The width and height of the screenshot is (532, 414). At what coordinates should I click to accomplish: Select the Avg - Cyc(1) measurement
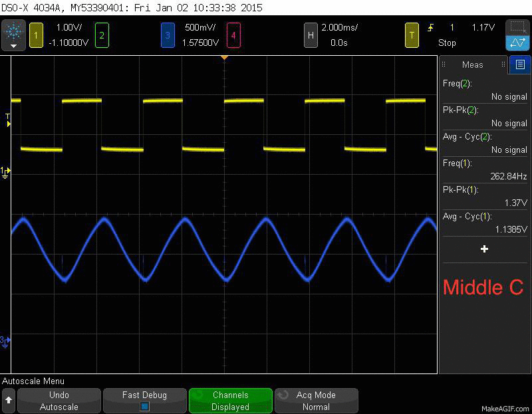pos(485,223)
